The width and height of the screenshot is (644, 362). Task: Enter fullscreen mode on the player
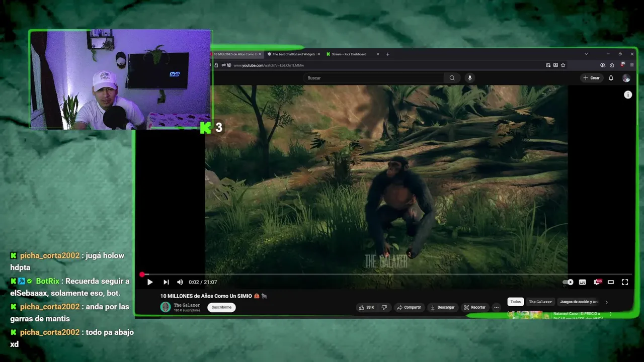[x=625, y=282]
